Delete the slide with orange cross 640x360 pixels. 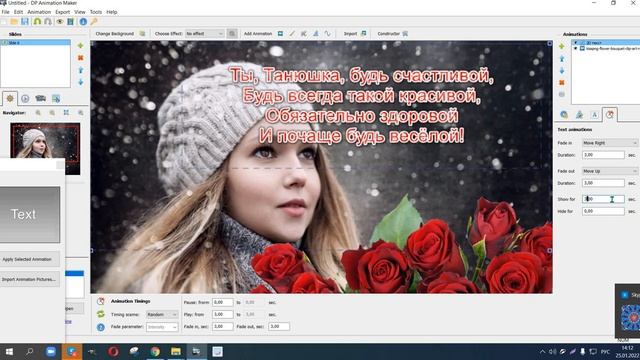[81, 58]
